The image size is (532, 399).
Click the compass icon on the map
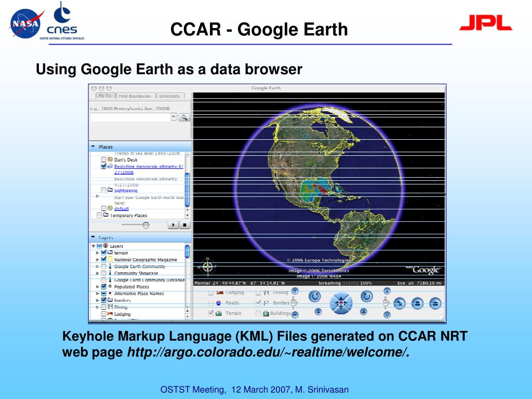point(208,267)
